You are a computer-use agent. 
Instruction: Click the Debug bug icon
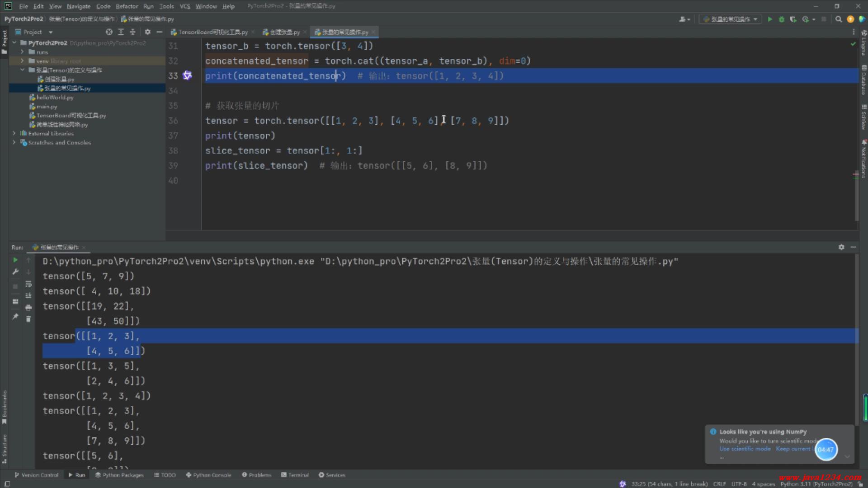pyautogui.click(x=781, y=19)
